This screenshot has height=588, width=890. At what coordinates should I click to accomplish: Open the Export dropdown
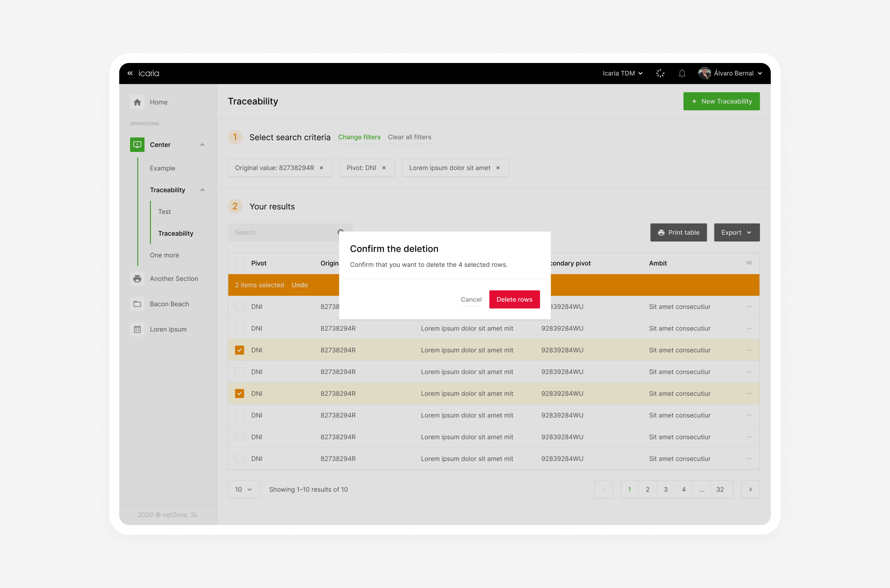736,232
